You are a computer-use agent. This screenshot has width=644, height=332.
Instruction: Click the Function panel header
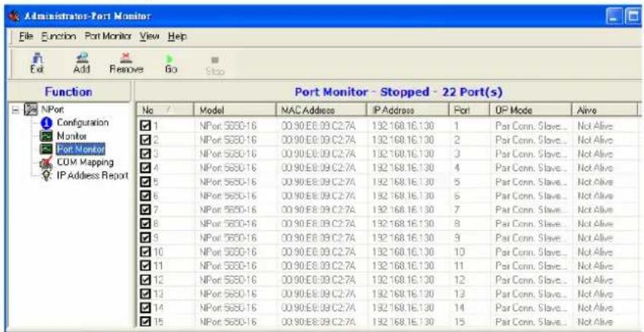click(x=68, y=92)
